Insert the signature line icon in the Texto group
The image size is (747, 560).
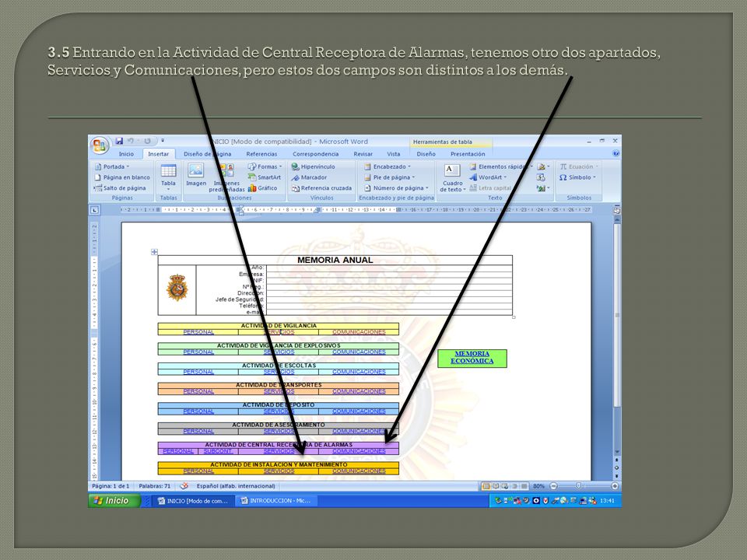click(542, 166)
